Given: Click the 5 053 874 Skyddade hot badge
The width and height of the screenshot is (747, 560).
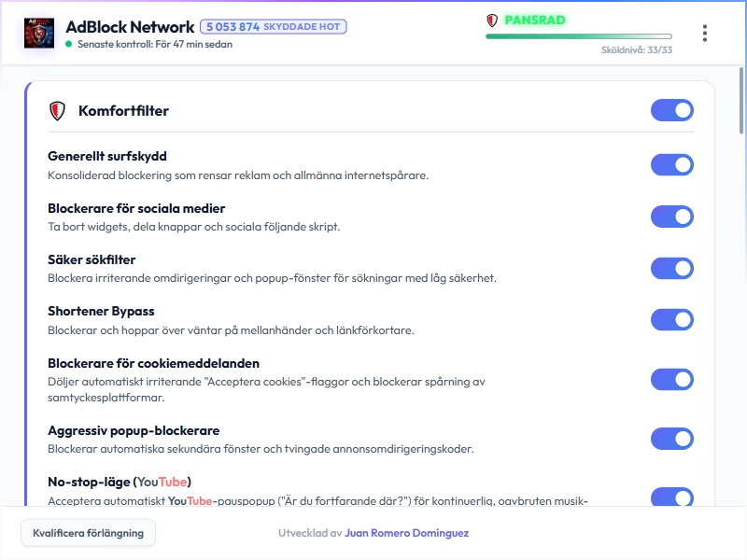Looking at the screenshot, I should (x=274, y=27).
